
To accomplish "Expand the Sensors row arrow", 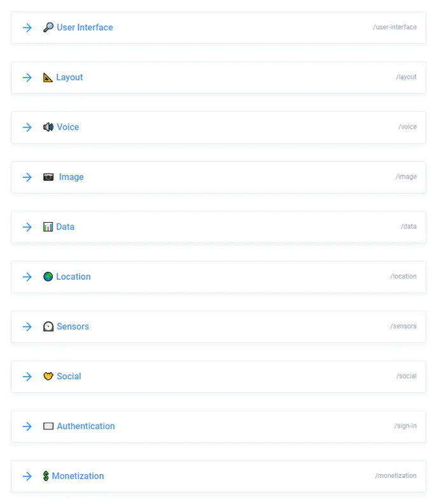I will [27, 326].
